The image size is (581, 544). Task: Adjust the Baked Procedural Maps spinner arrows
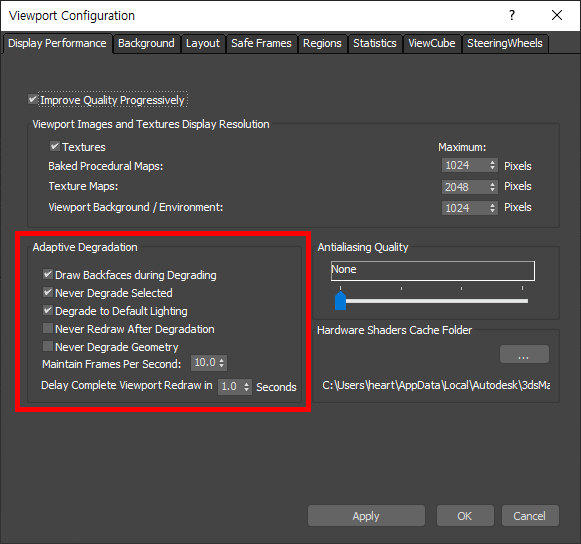pos(492,165)
